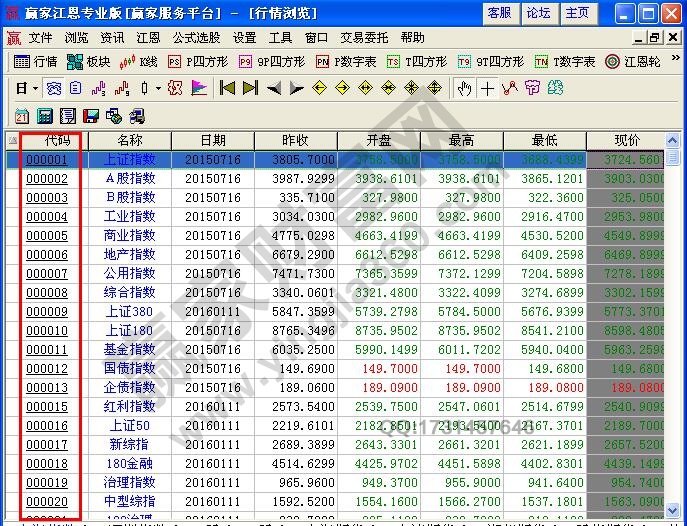Image resolution: width=687 pixels, height=526 pixels.
Task: Open the 公式选股 menu
Action: (196, 38)
